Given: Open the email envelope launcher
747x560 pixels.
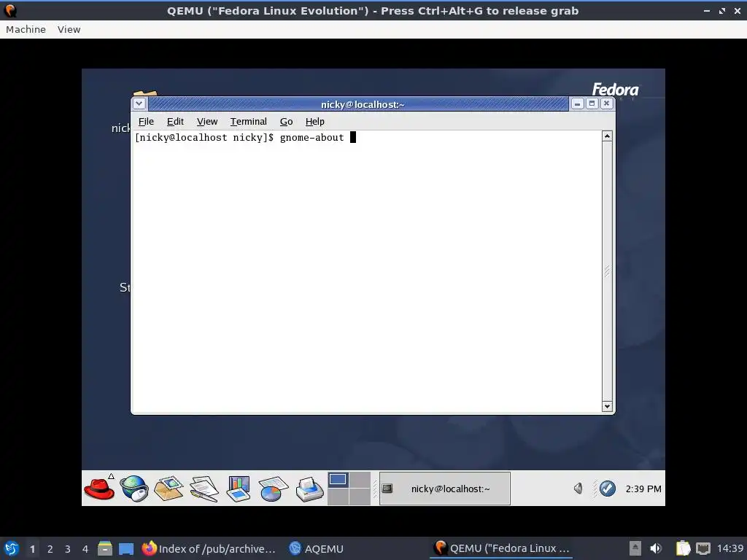Looking at the screenshot, I should [x=169, y=489].
